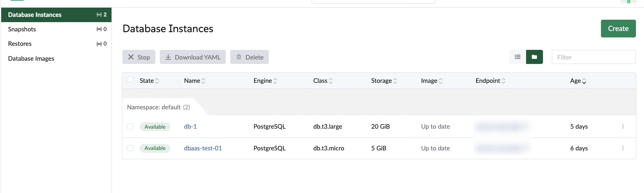Open the row actions menu for db-1
Viewport: 644px width, 193px height.
(x=623, y=126)
